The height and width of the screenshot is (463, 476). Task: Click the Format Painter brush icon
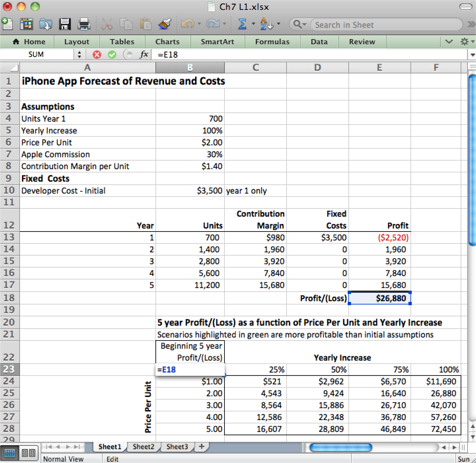click(165, 24)
